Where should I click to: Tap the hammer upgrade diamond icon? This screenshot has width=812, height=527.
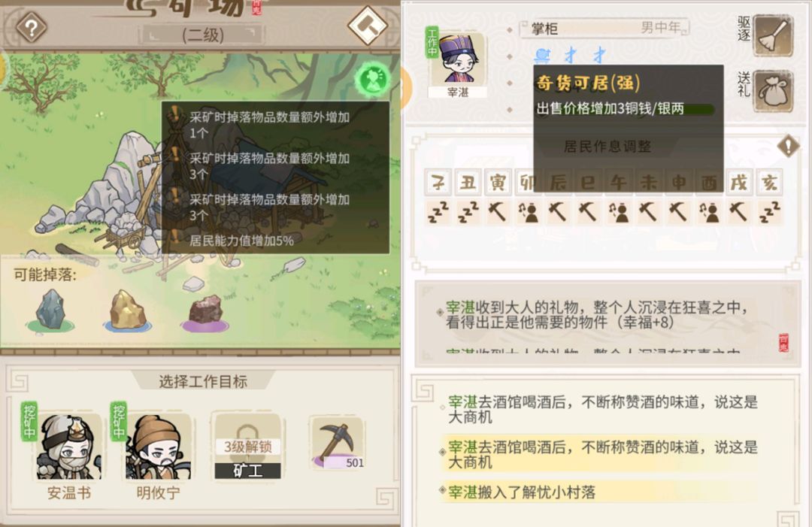pyautogui.click(x=368, y=26)
